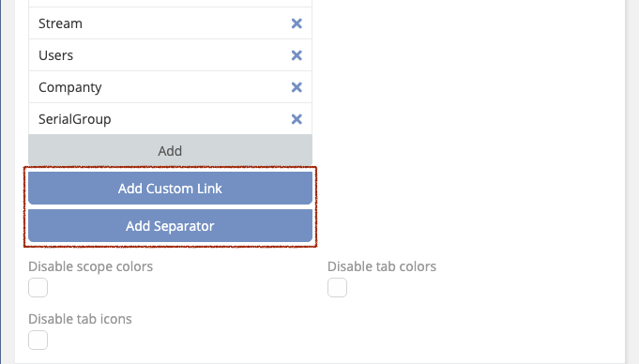The width and height of the screenshot is (639, 364).
Task: Tick the Disable tab colors checkbox
Action: coord(337,288)
